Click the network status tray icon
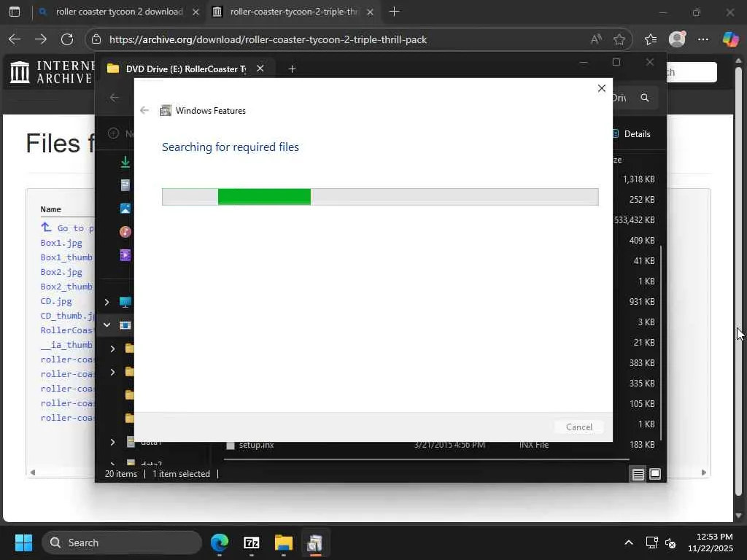The width and height of the screenshot is (747, 560). coord(651,542)
